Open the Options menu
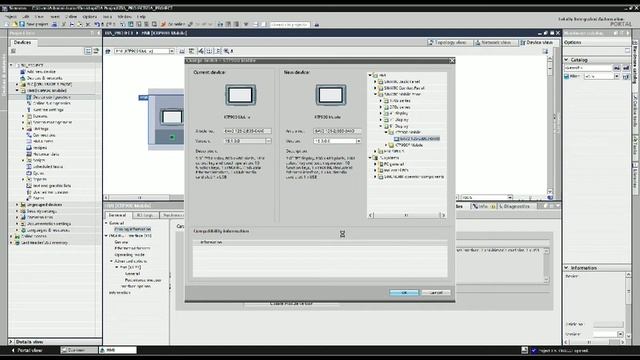 tap(90, 17)
